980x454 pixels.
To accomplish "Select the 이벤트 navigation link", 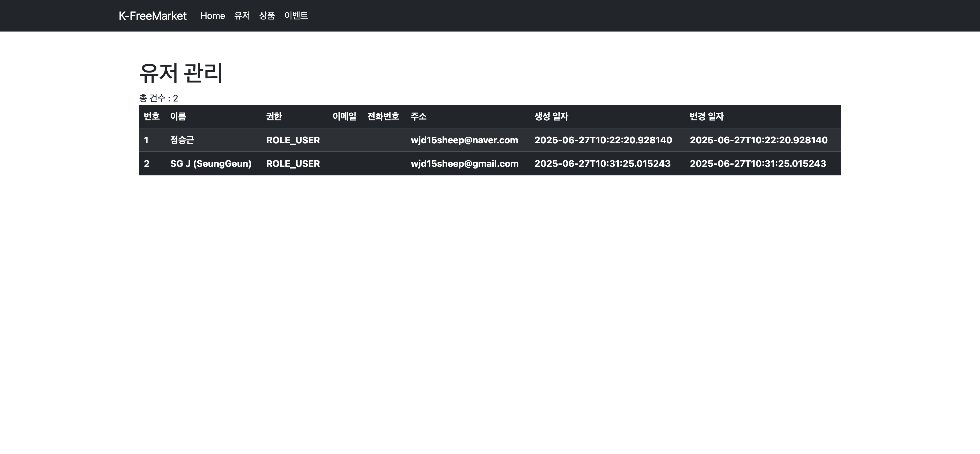I will 296,15.
